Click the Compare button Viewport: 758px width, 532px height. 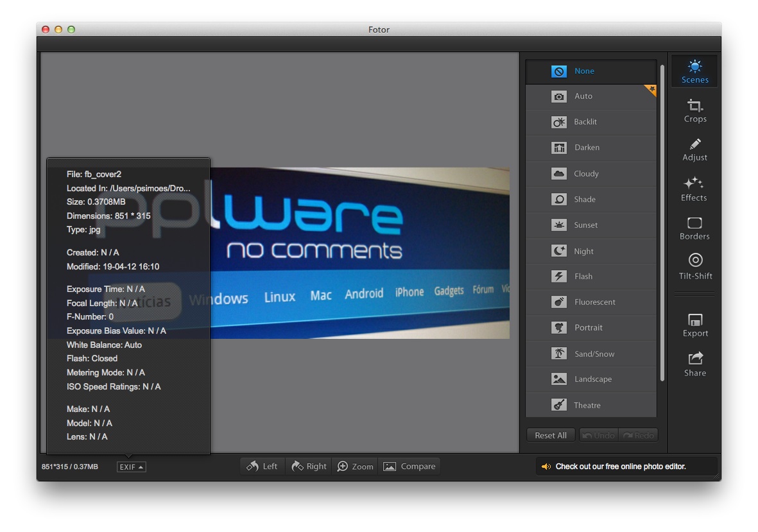(x=409, y=467)
